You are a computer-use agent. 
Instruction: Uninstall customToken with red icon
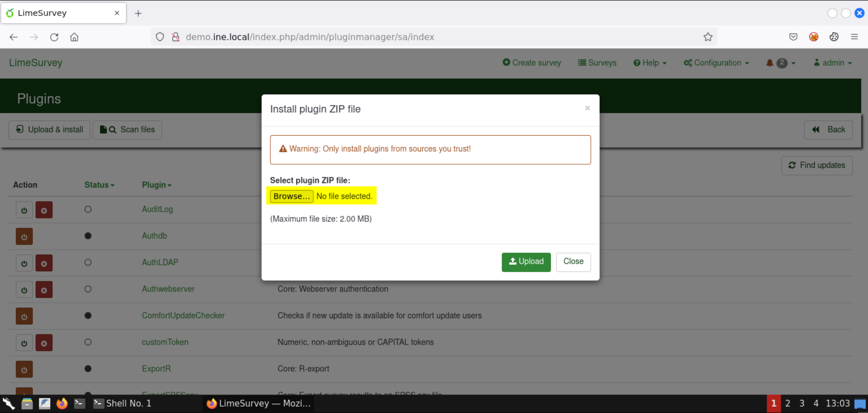click(x=44, y=343)
